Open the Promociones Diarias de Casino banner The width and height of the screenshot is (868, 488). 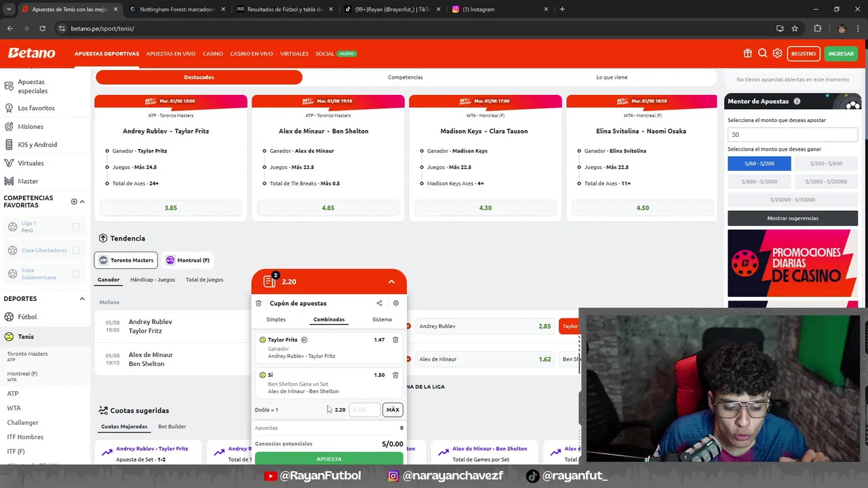[793, 263]
